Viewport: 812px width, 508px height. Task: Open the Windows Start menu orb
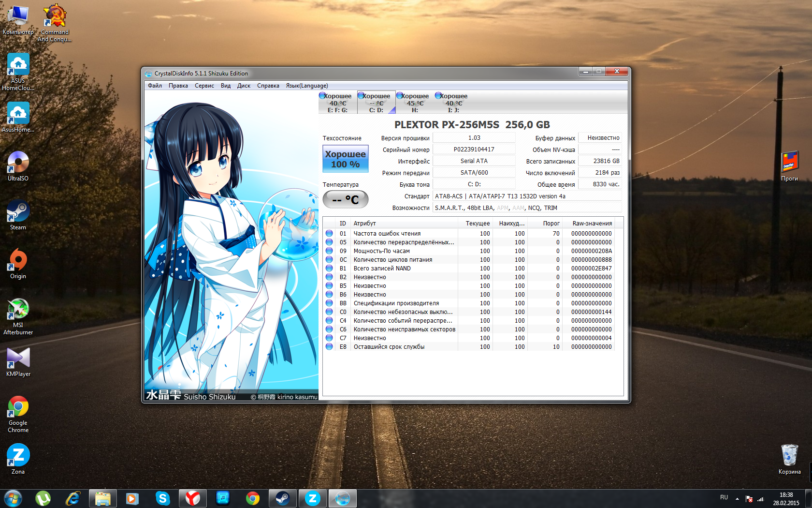click(13, 498)
